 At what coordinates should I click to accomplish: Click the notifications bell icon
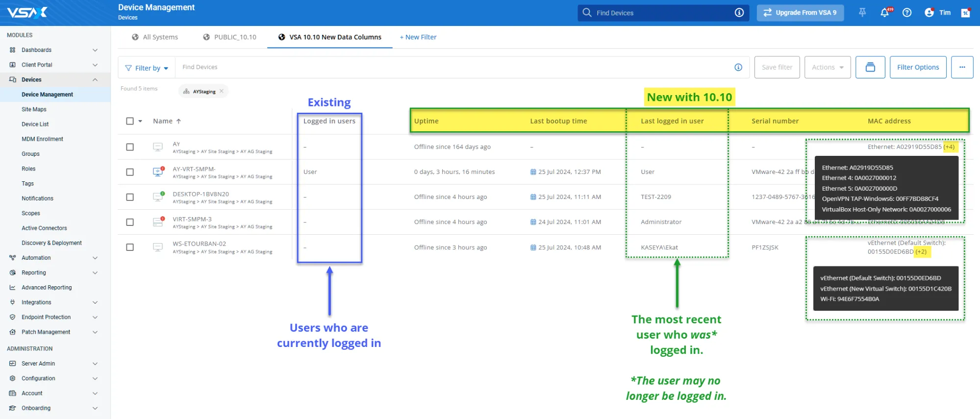884,13
